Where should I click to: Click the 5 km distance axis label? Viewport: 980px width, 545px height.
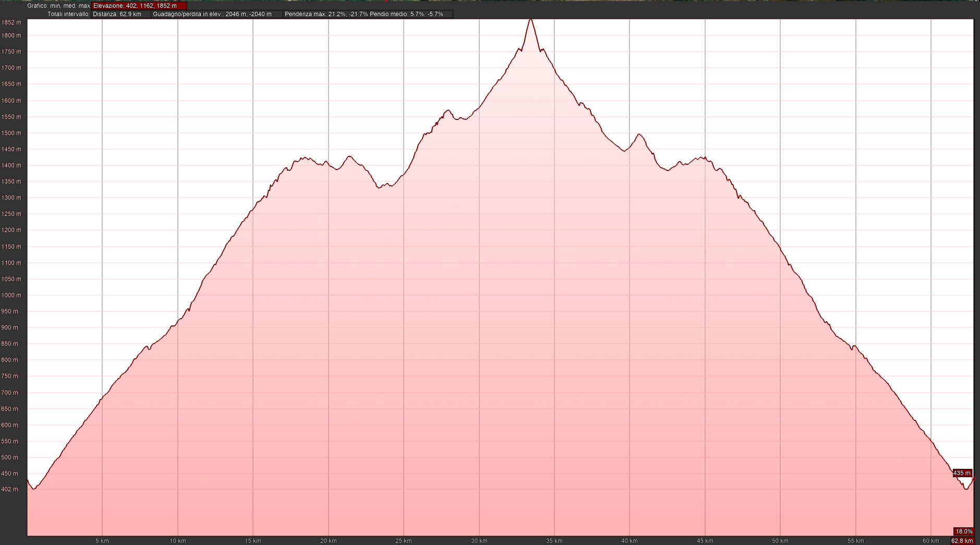click(102, 541)
